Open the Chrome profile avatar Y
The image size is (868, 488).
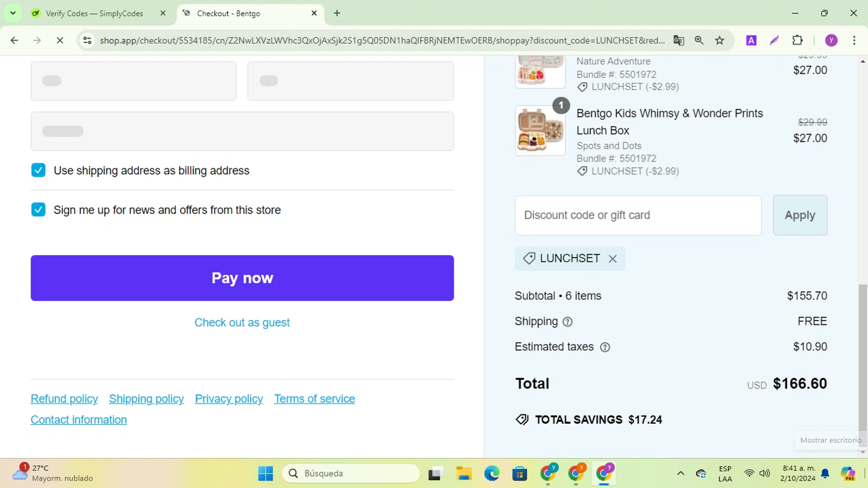click(832, 41)
